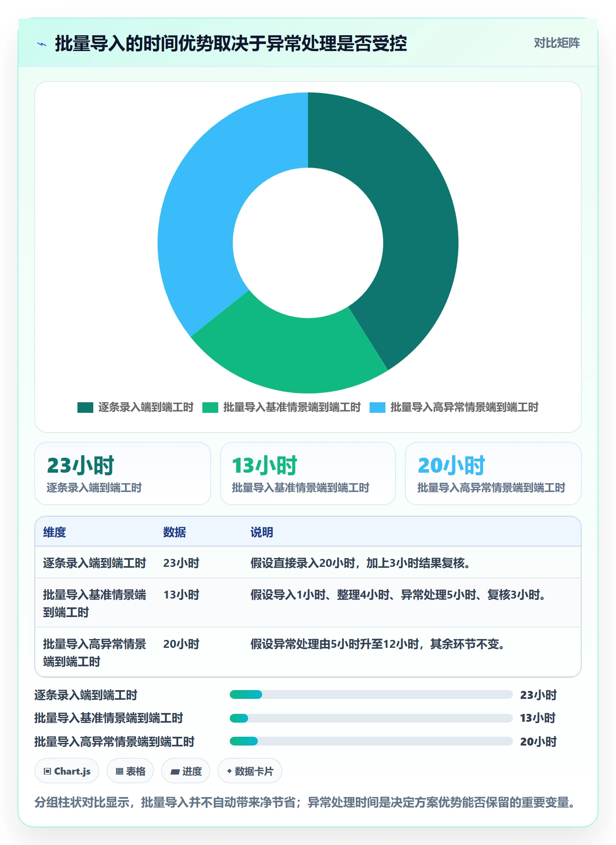Toggle the 批量导入基准情景端到端工时 legend swatch
616x845 pixels.
pyautogui.click(x=210, y=408)
